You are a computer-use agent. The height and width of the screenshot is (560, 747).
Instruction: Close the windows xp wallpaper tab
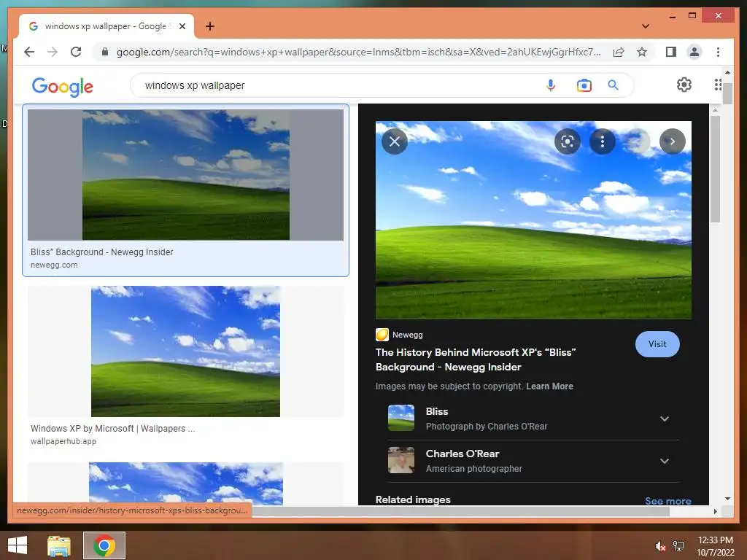click(x=182, y=26)
